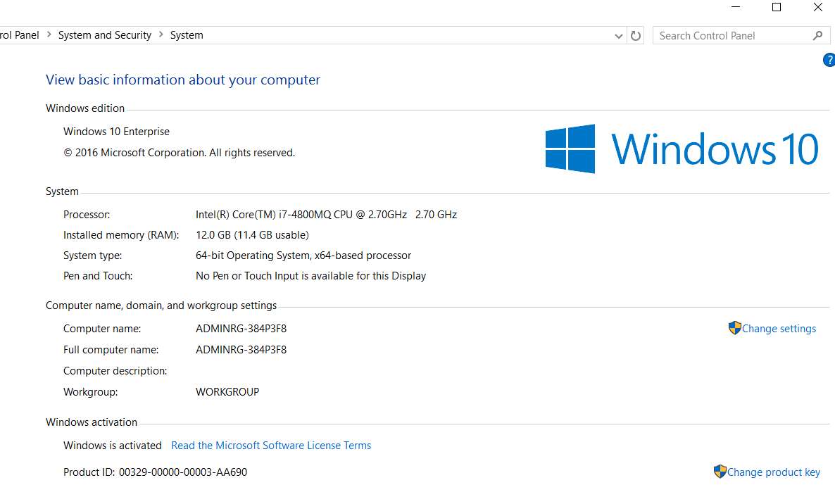
Task: Open the Change product key link
Action: 773,472
